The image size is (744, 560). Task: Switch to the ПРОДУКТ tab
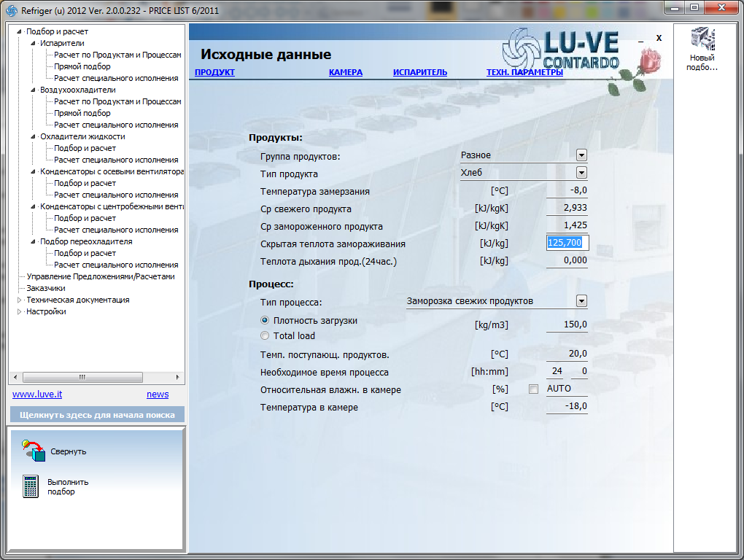tap(214, 72)
